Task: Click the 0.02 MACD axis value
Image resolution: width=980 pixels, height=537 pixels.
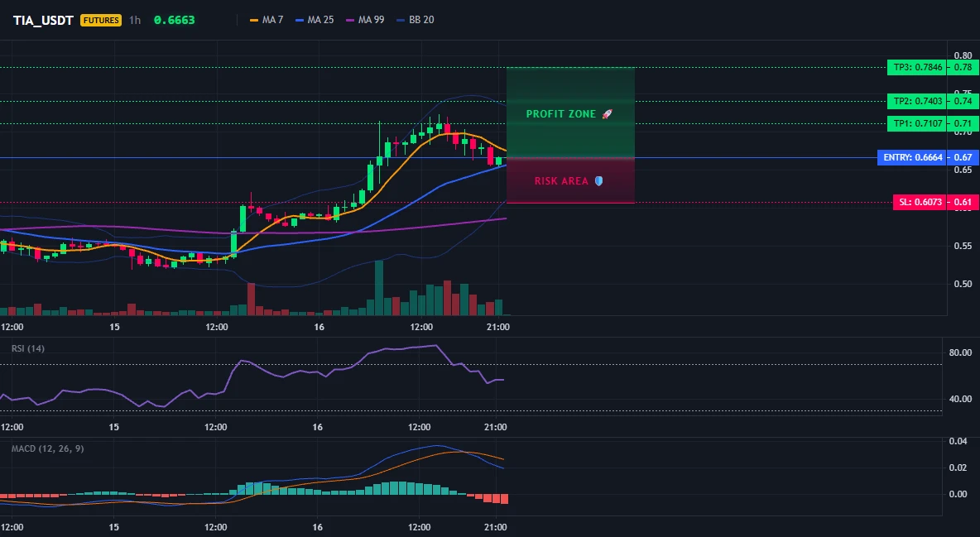Action: (x=958, y=467)
